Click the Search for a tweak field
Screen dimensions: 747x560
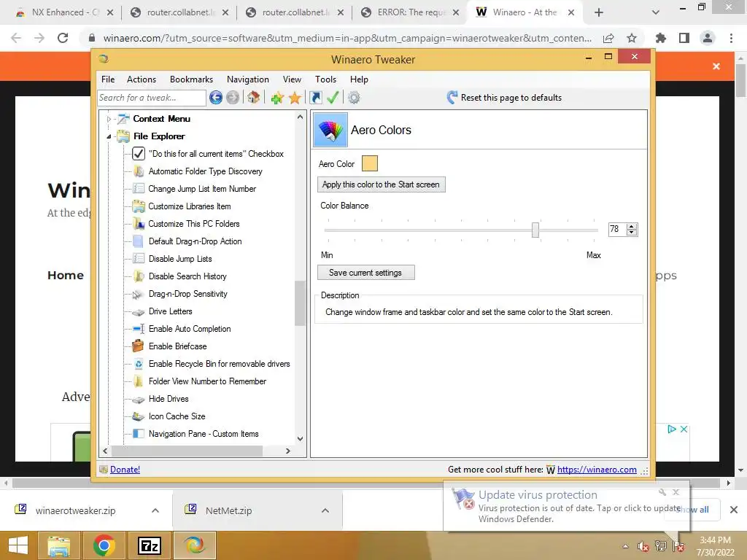[x=152, y=98]
